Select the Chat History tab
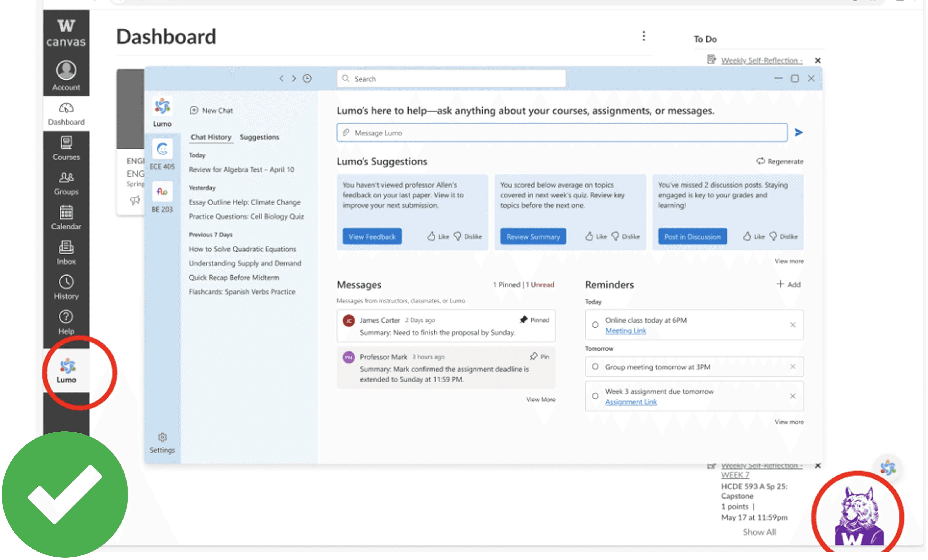 [x=211, y=137]
